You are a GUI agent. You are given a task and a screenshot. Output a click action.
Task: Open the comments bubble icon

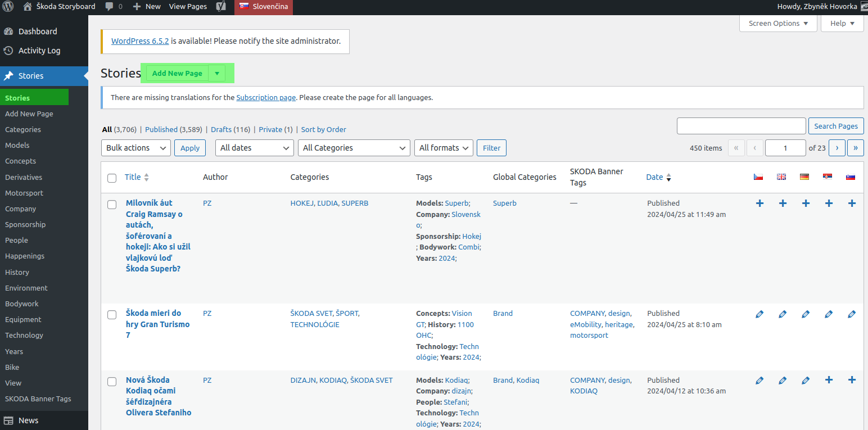(x=108, y=7)
